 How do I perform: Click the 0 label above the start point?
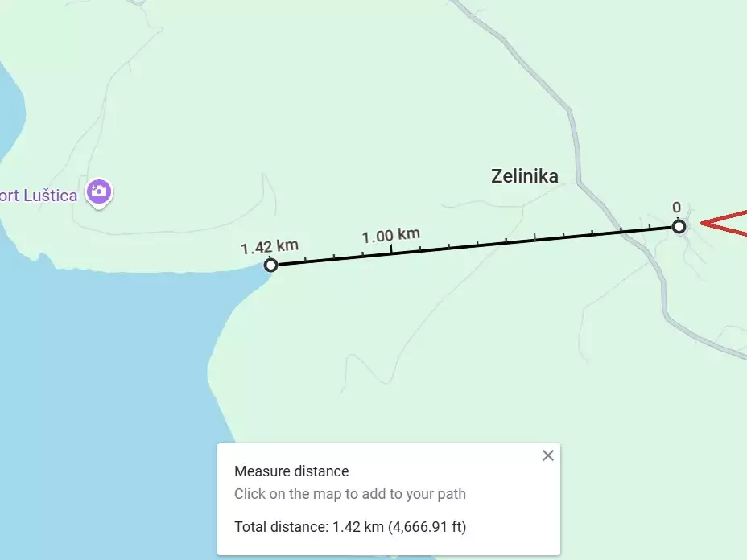click(x=676, y=207)
